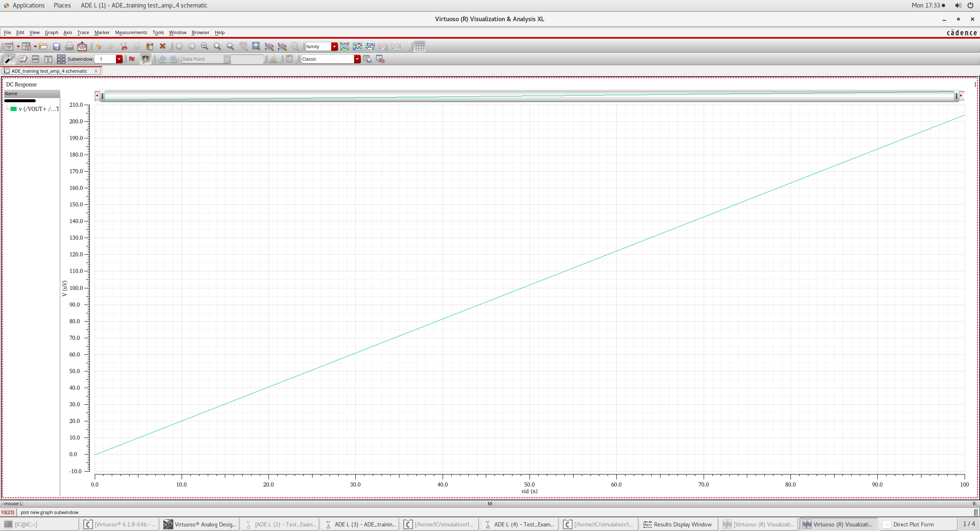Close the ADE_training test_amp_4 schematic tab

click(x=96, y=71)
